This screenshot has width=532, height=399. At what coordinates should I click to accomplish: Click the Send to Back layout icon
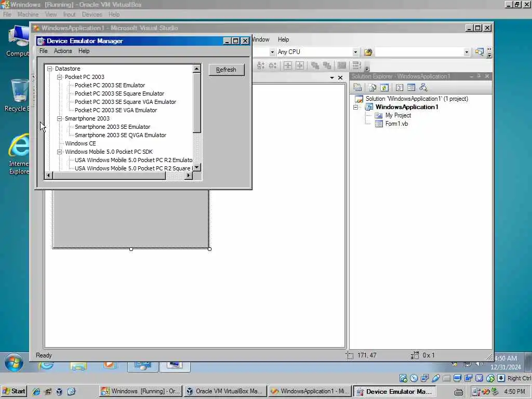coord(327,65)
